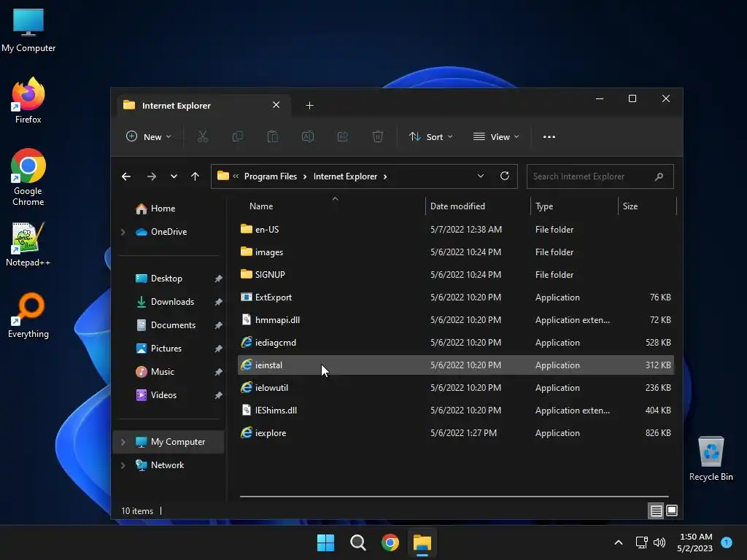Select iexplore application
This screenshot has width=747, height=560.
[455, 433]
